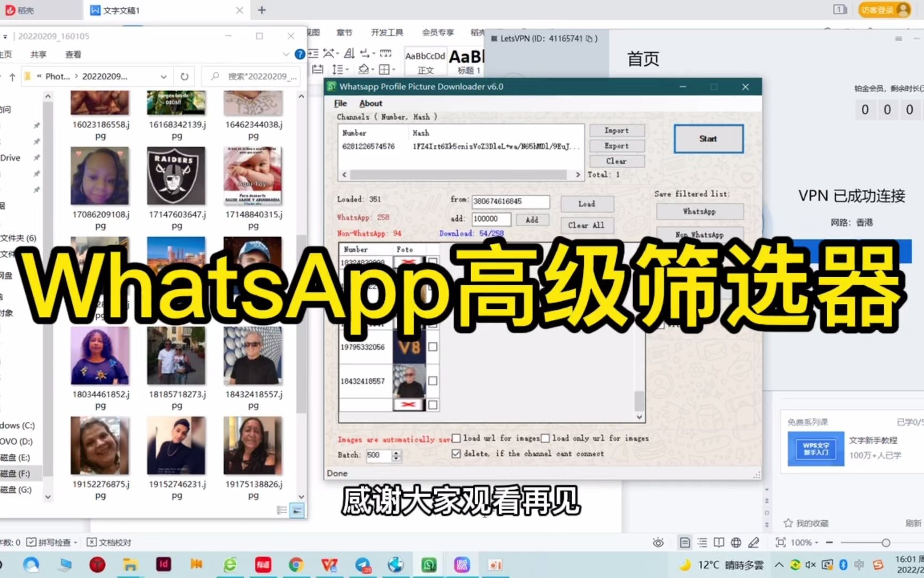Refresh the Explorer folder view
Viewport: 924px width, 578px height.
[184, 77]
